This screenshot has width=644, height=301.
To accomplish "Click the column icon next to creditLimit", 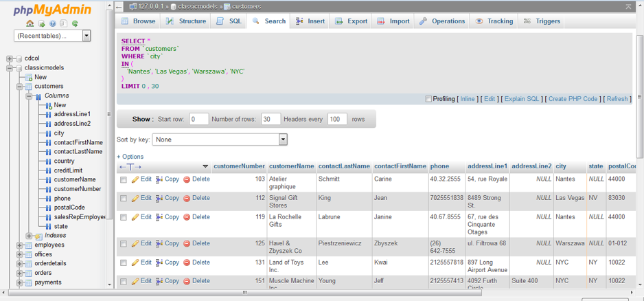I will pyautogui.click(x=48, y=170).
